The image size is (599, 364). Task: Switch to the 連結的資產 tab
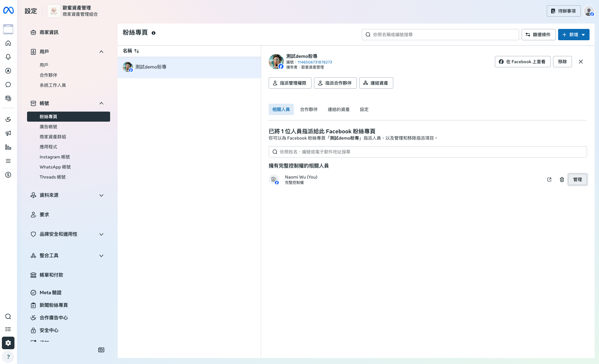click(x=339, y=109)
